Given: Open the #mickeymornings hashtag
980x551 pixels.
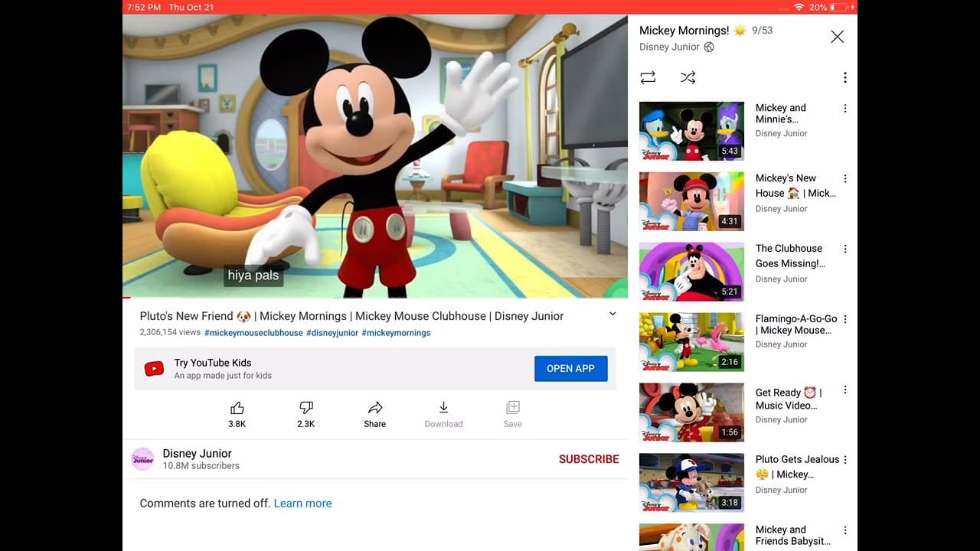Looking at the screenshot, I should click(x=396, y=333).
